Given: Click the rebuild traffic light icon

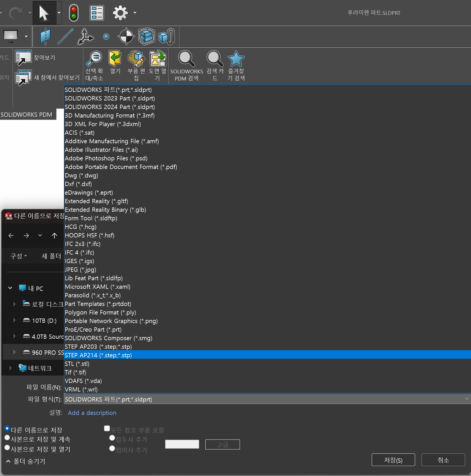Looking at the screenshot, I should (x=74, y=13).
